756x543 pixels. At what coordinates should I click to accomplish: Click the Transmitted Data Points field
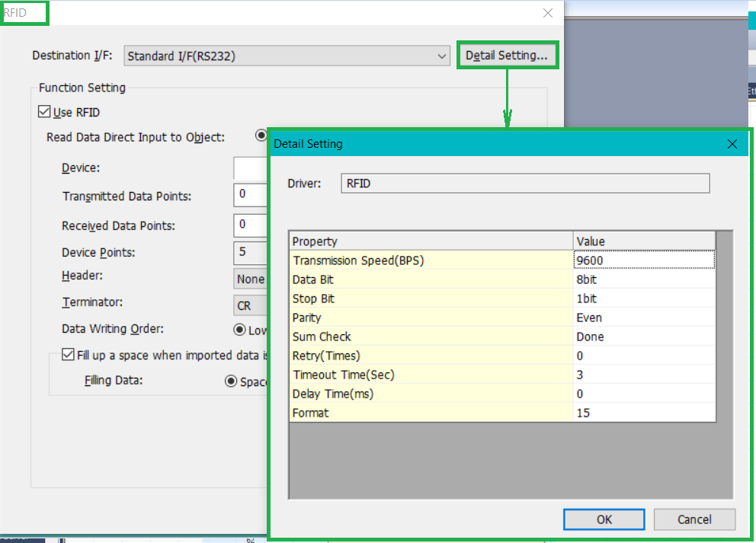point(250,196)
